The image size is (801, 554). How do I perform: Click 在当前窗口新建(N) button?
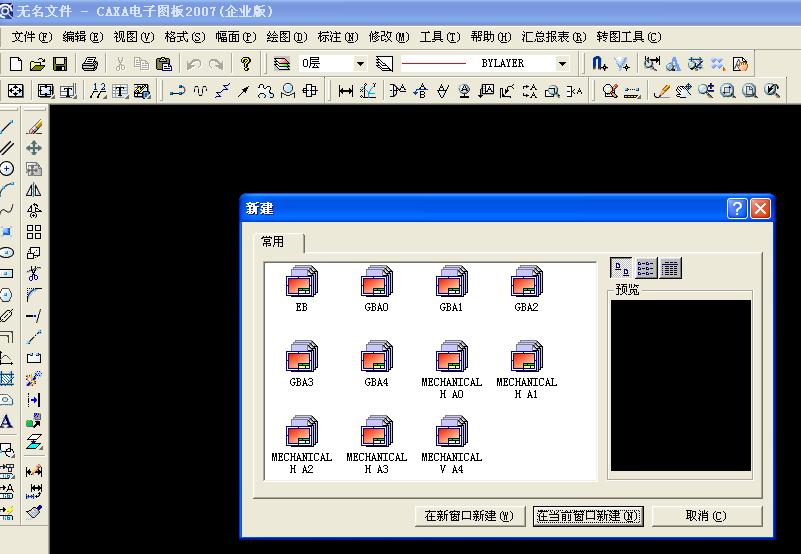point(587,516)
